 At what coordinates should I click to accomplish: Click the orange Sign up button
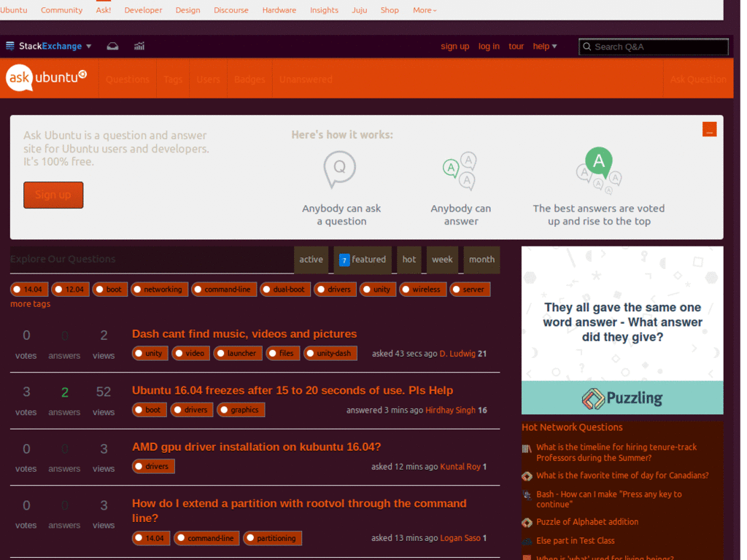click(x=53, y=195)
